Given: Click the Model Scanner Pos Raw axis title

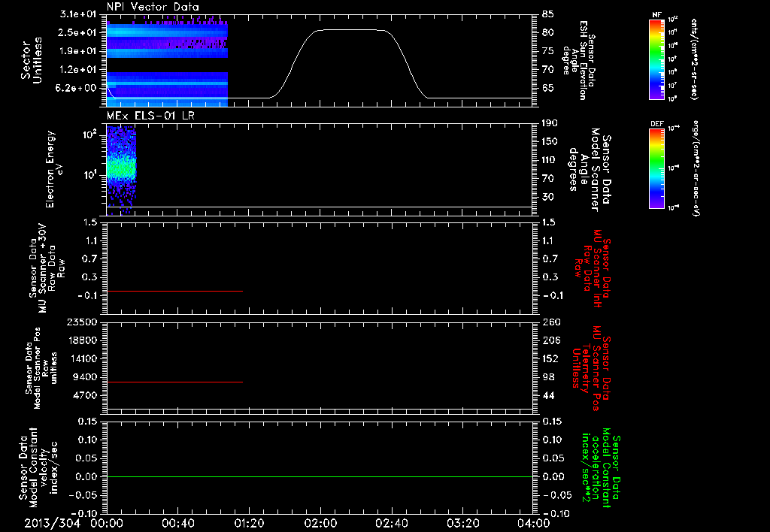Looking at the screenshot, I should point(41,368).
